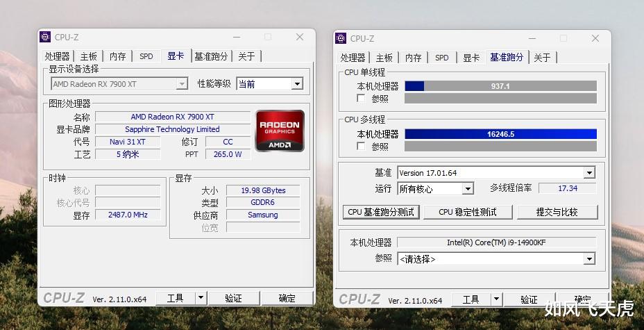Screen dimensions: 644x330
Task: Switch to 处理器 tab in right window
Action: point(353,58)
